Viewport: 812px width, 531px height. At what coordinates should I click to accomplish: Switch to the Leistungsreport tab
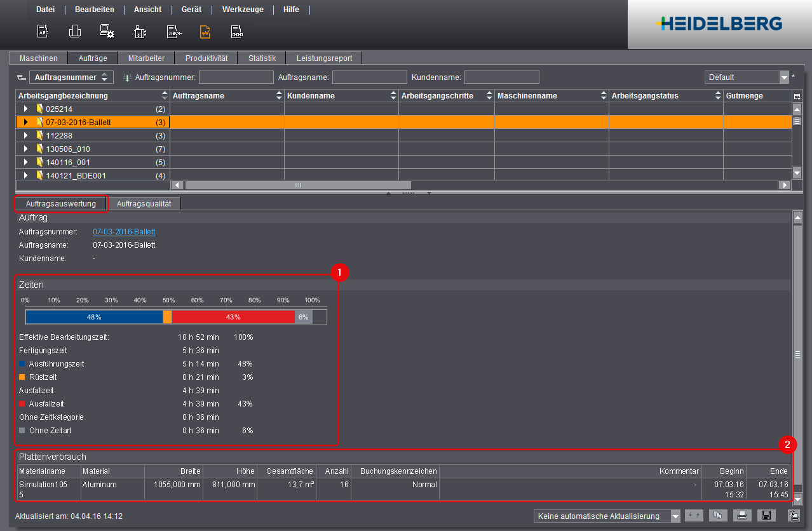click(x=324, y=58)
